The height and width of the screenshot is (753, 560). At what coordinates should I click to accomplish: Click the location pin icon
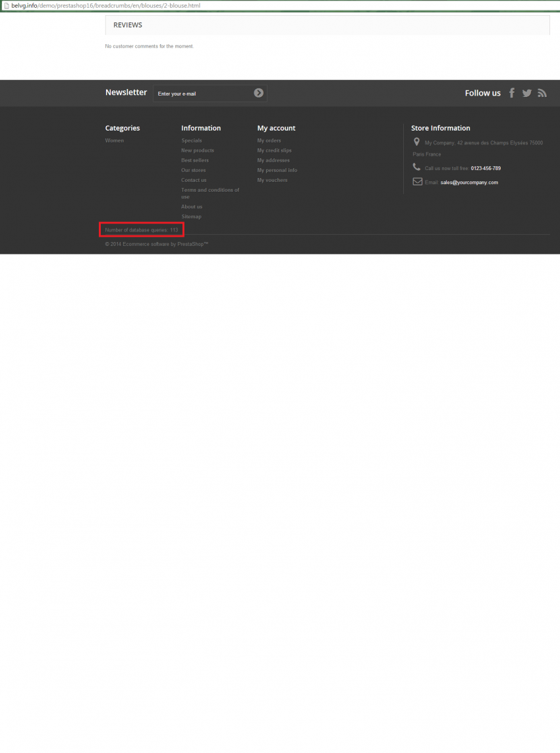click(416, 142)
